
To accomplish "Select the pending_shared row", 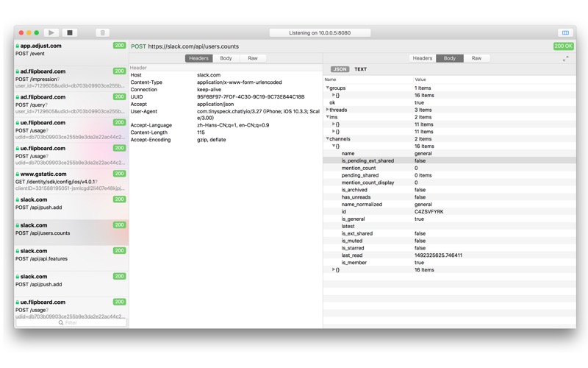I will [450, 175].
